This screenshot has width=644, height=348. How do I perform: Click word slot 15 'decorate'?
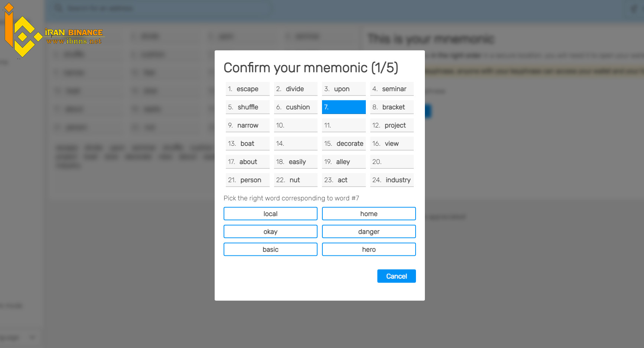pyautogui.click(x=344, y=144)
